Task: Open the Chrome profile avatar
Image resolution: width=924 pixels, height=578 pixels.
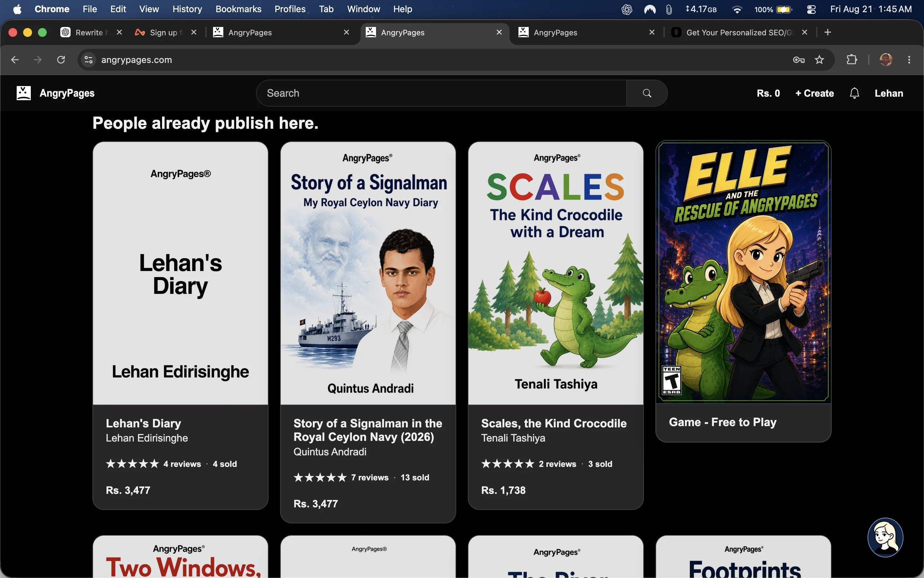Action: coord(886,60)
